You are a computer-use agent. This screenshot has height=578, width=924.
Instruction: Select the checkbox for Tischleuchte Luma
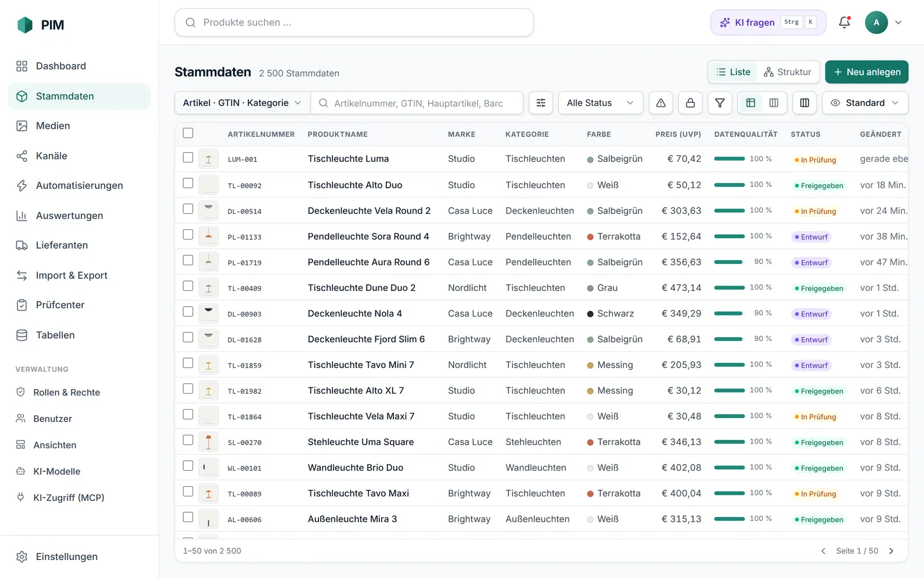188,157
